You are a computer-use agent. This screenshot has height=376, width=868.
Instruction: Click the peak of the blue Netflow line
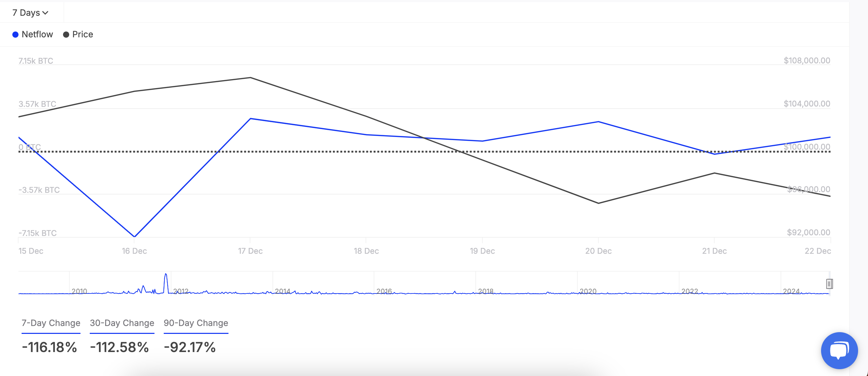(x=251, y=118)
